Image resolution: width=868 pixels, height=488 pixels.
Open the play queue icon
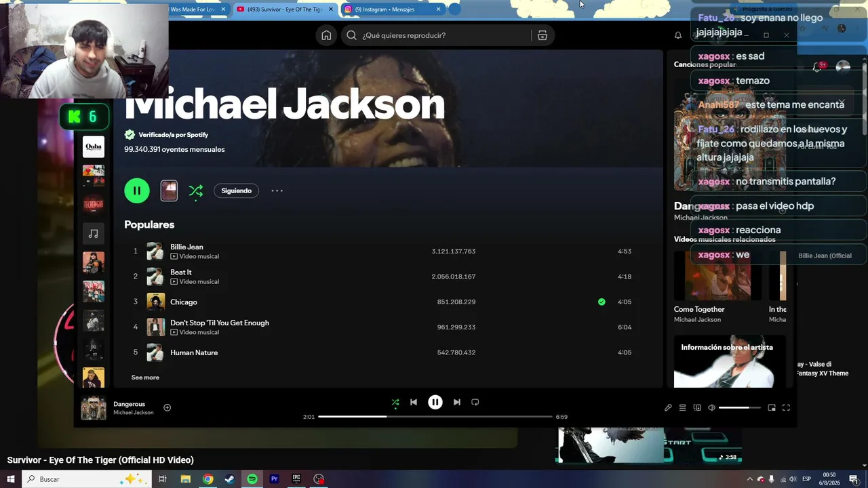[683, 407]
